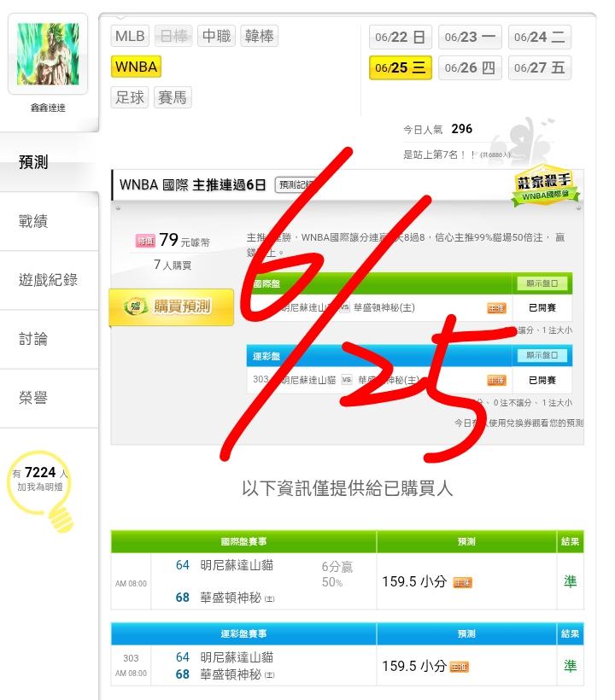Viewport: 615px width, 700px height.
Task: Toggle 顯示盤口 in green 國際盤 header
Action: (542, 283)
